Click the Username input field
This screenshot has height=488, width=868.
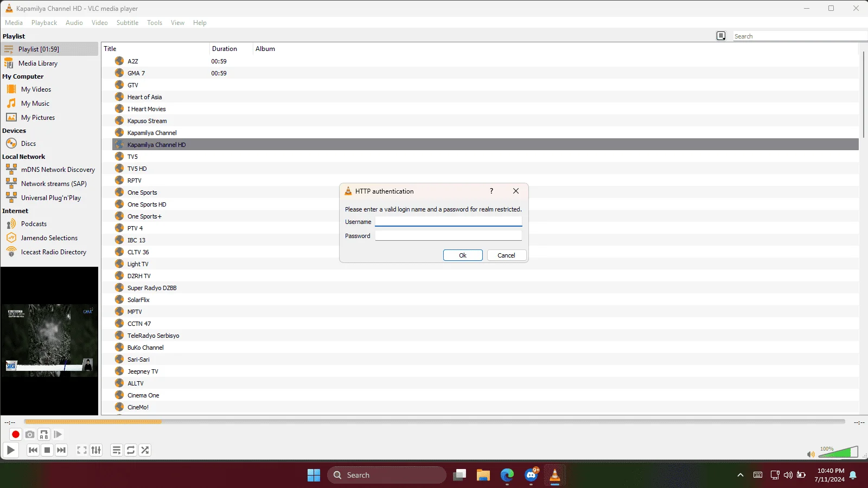point(449,222)
